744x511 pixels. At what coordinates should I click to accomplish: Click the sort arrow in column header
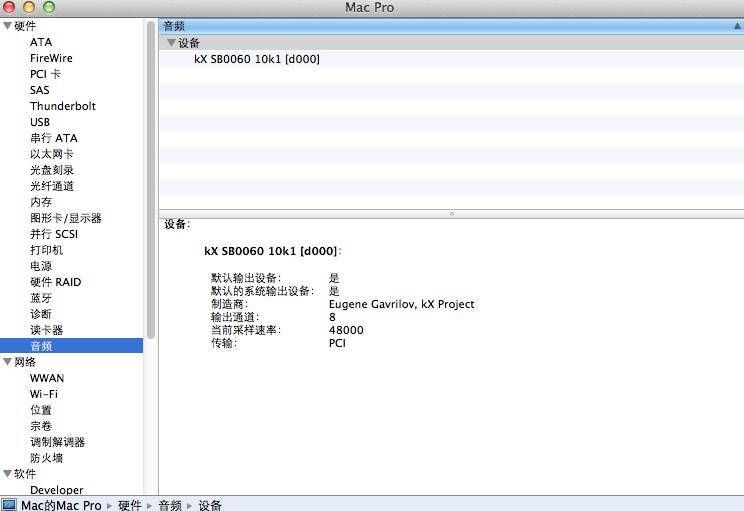[x=736, y=26]
